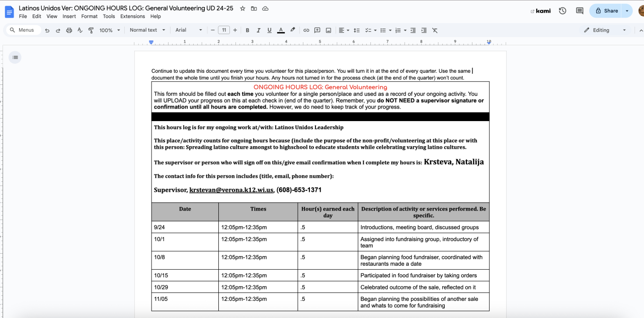Image resolution: width=644 pixels, height=318 pixels.
Task: Increase the font size
Action: pyautogui.click(x=235, y=30)
